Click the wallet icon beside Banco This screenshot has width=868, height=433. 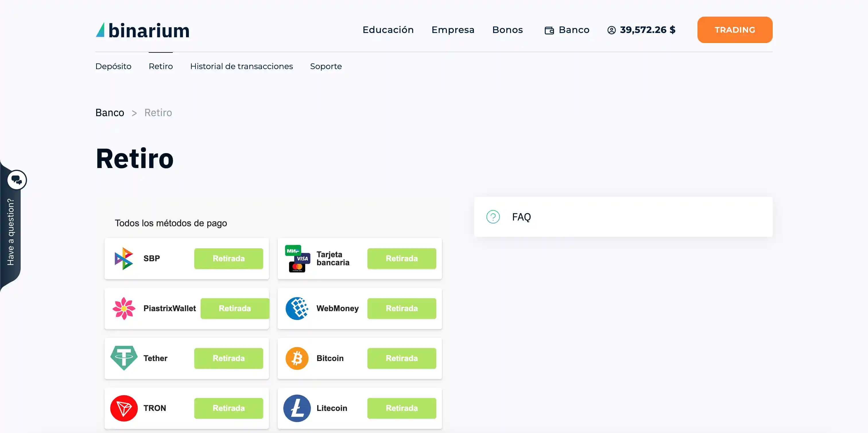(x=549, y=30)
